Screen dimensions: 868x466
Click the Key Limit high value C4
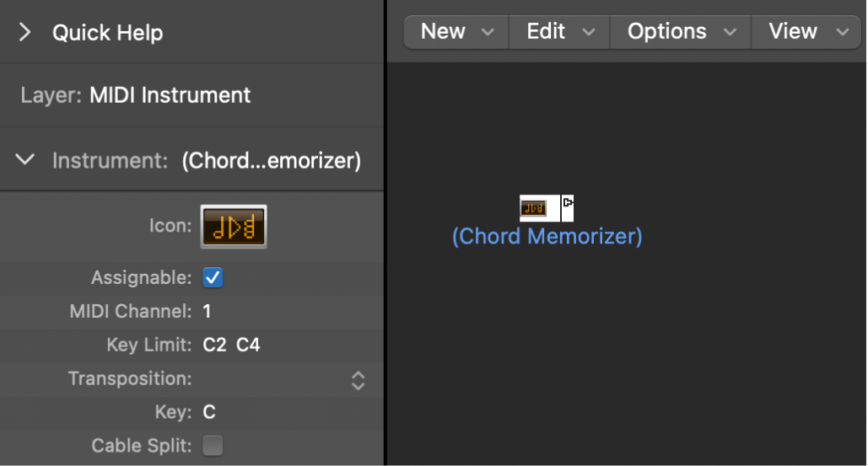(248, 345)
